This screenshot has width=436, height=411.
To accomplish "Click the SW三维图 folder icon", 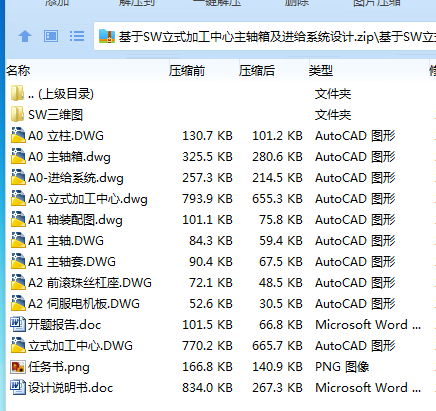I will (17, 114).
